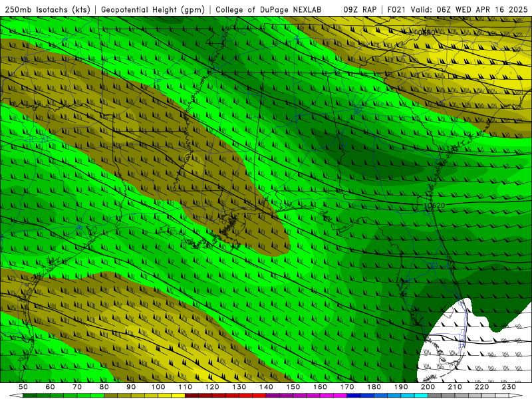The image size is (532, 399).
Task: Select the dark maroon swatch right of 110
Action: [x=192, y=396]
